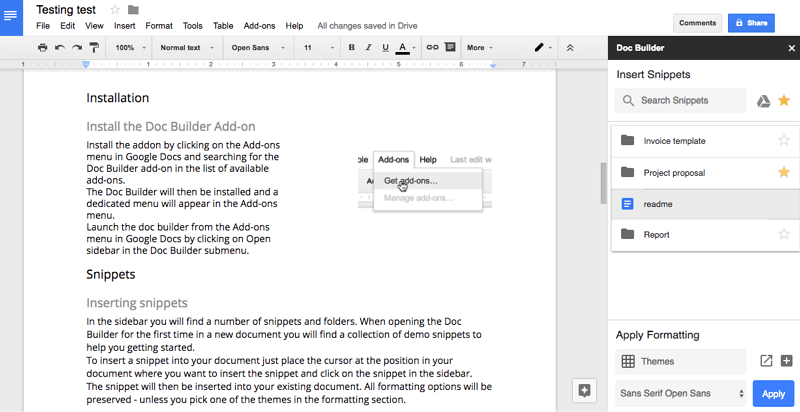This screenshot has height=412, width=800.
Task: Open the Help menu
Action: click(294, 25)
